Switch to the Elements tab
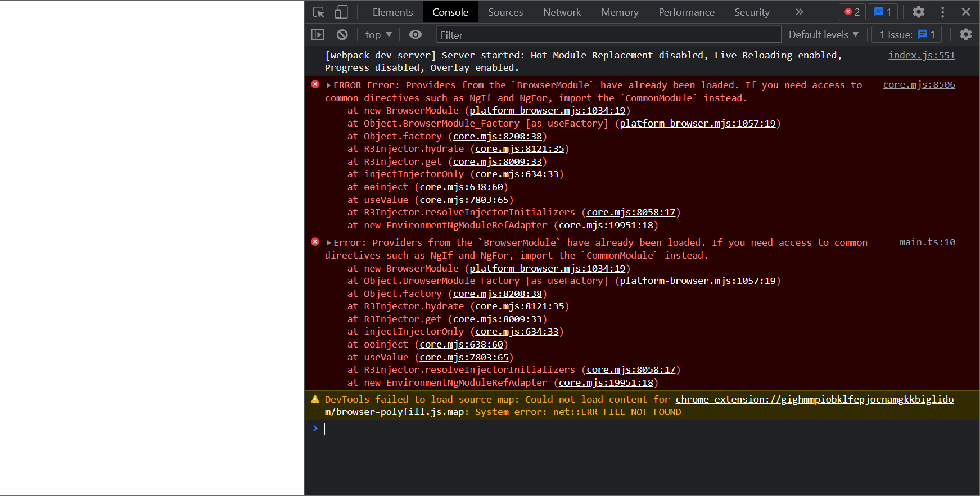This screenshot has width=980, height=496. point(392,12)
